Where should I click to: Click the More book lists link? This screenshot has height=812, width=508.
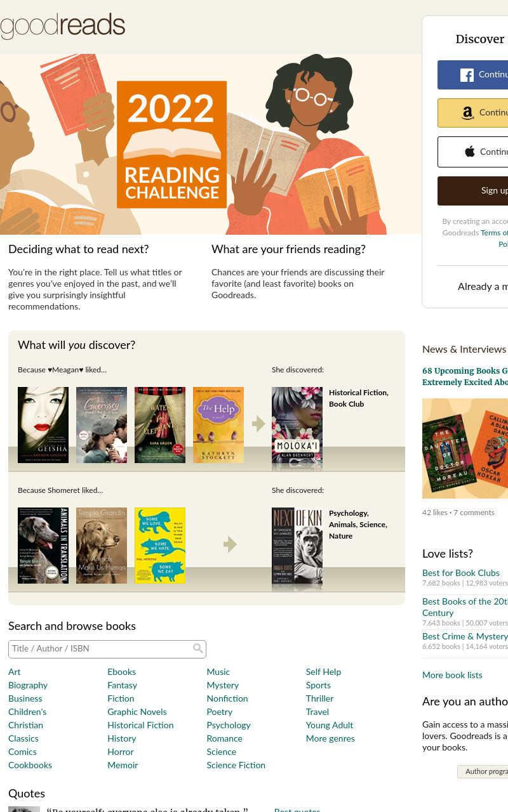[452, 675]
